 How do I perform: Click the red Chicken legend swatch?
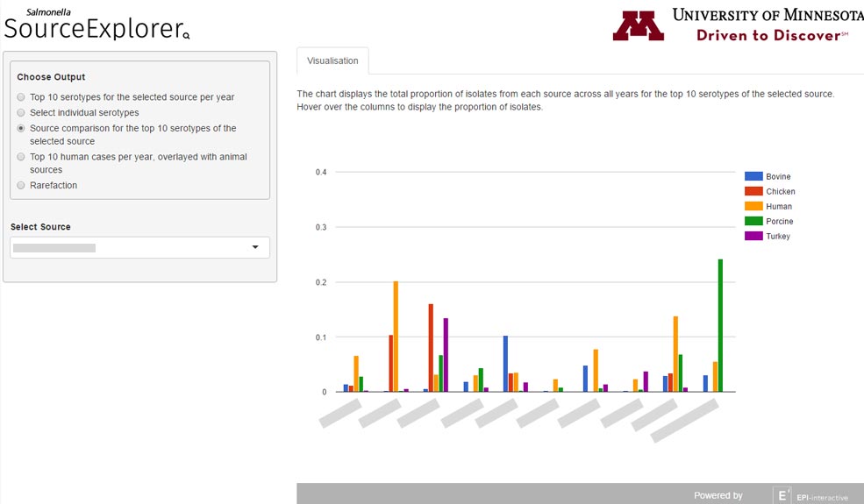click(x=753, y=191)
